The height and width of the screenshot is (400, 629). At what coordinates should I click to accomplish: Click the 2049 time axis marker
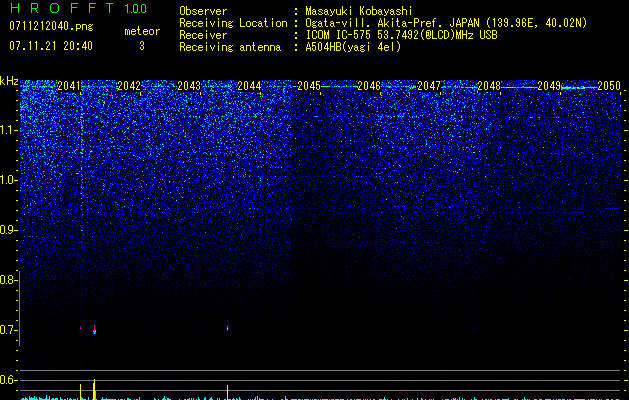549,86
